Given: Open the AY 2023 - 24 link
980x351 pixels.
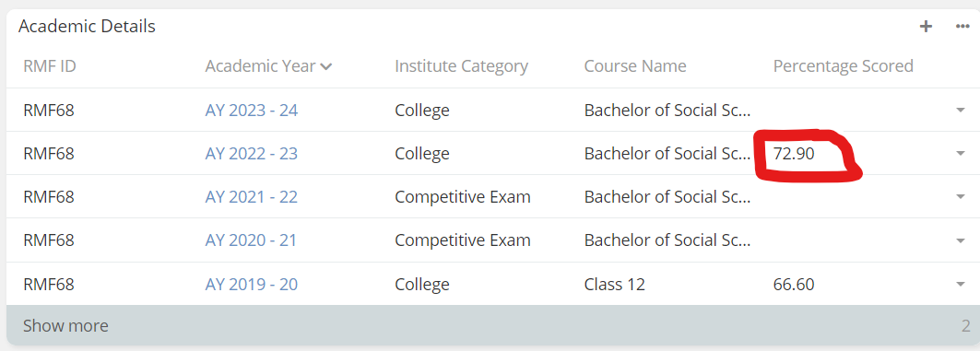Looking at the screenshot, I should (252, 111).
